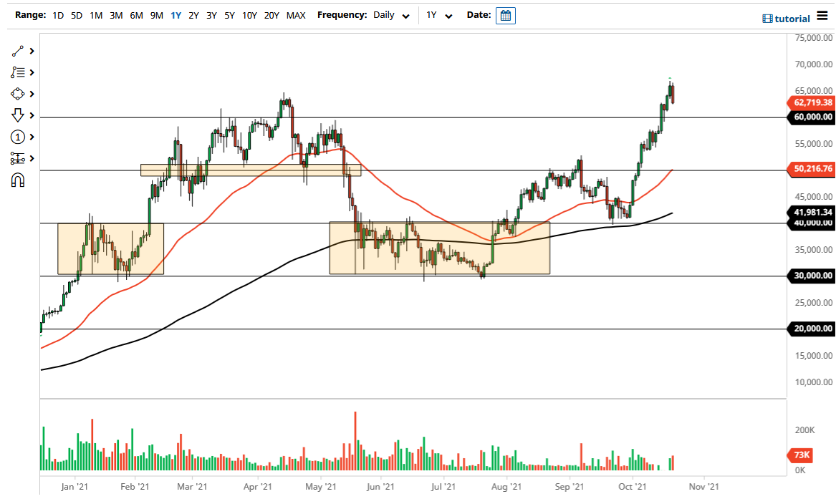The width and height of the screenshot is (836, 504).
Task: Select the Fibonacci retracement tool
Action: [x=17, y=72]
